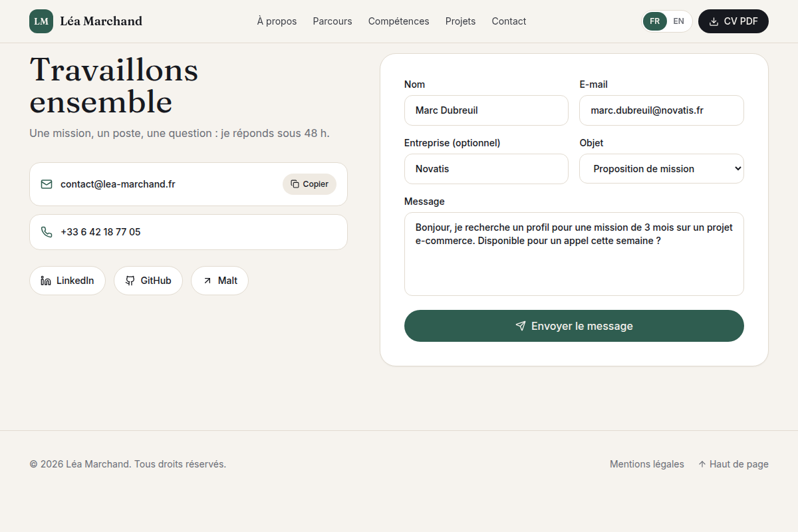Jump back via Haut de page
The image size is (798, 532).
click(733, 464)
